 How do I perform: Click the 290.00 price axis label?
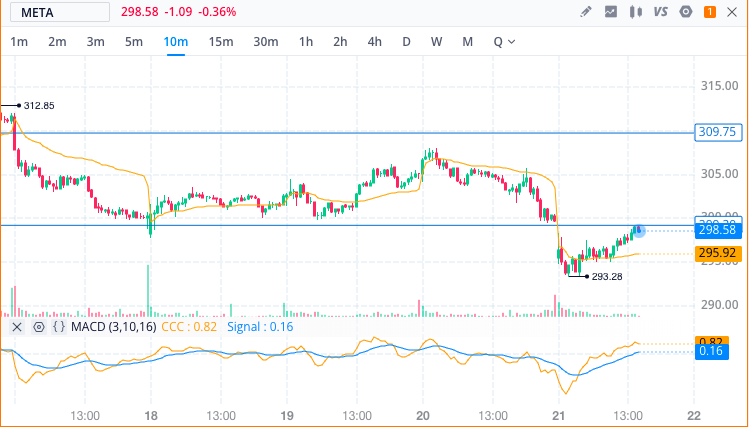pyautogui.click(x=719, y=305)
